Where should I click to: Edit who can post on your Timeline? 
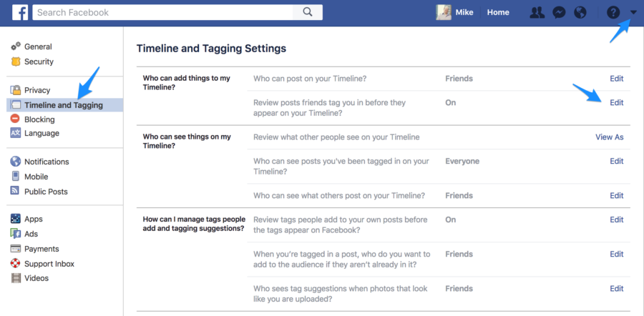(616, 79)
